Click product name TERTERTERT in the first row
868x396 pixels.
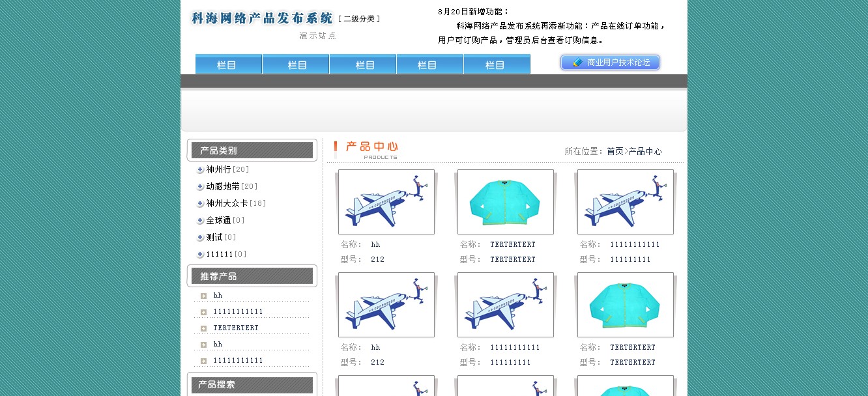[x=513, y=245]
